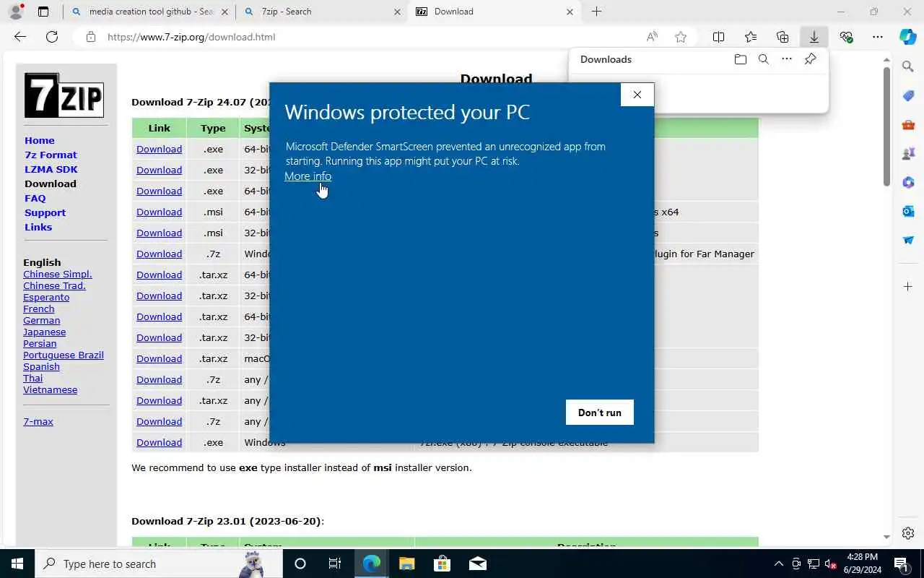This screenshot has height=578, width=924.
Task: Open the 7-max link
Action: [x=38, y=421]
